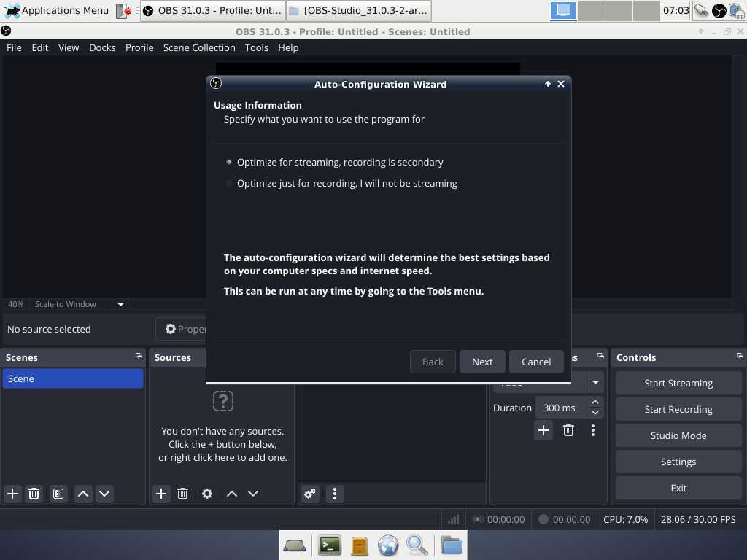
Task: Add a new scene with plus icon
Action: coord(12,494)
